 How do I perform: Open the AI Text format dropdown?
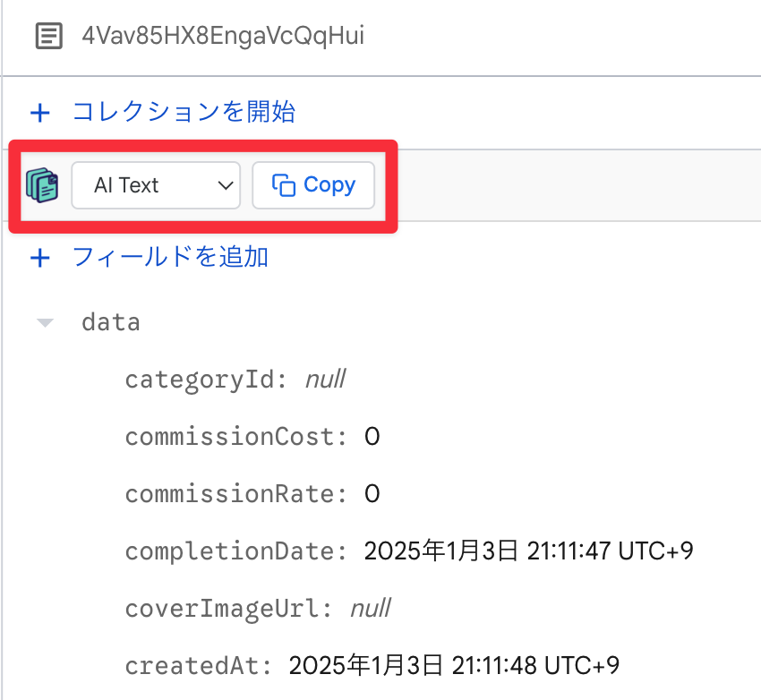(156, 185)
